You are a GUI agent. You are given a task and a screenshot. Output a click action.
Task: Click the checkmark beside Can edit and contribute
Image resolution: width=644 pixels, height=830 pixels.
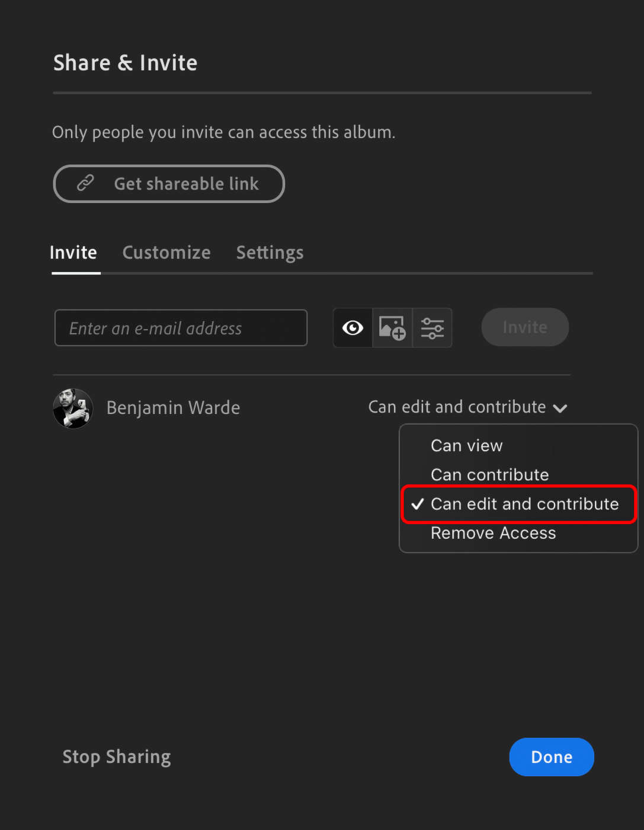click(x=418, y=505)
